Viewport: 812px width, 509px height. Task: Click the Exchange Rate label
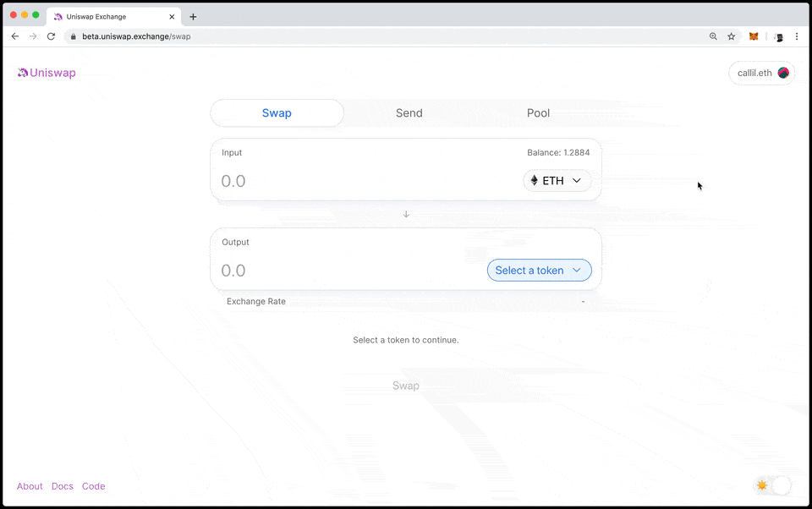(x=255, y=301)
